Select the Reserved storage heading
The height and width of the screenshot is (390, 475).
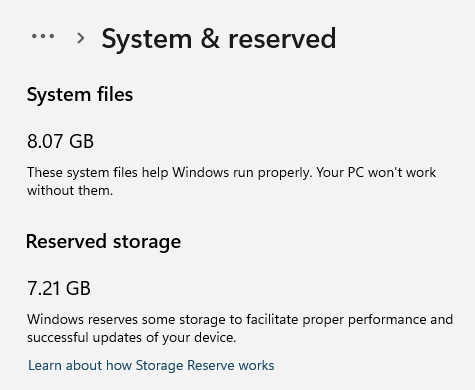tap(103, 242)
